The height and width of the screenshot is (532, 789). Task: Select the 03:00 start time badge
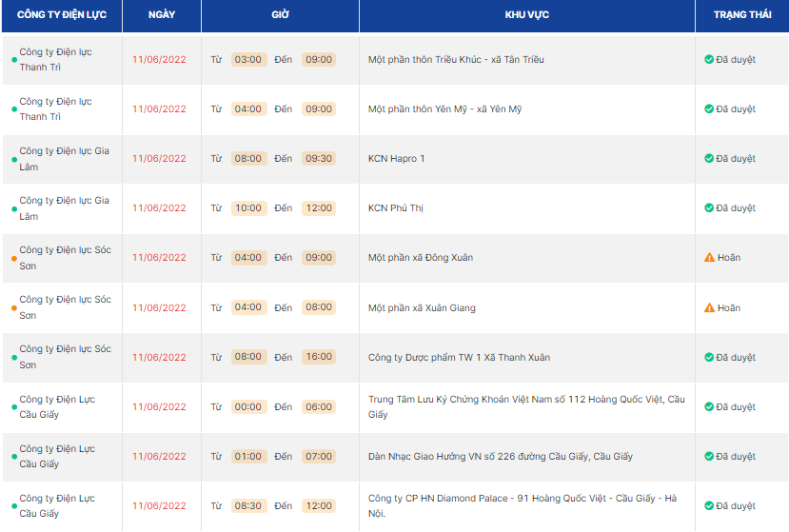click(248, 59)
